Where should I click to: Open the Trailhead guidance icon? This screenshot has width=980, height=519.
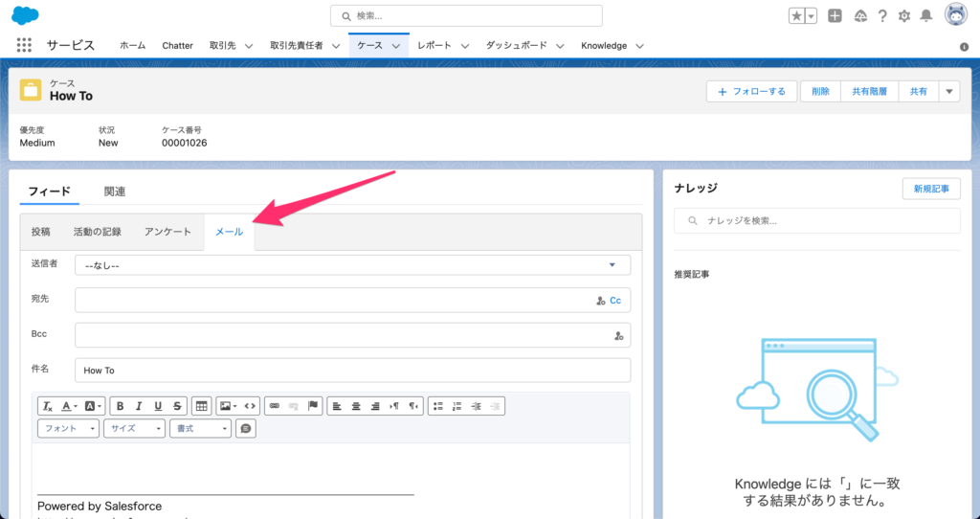tap(859, 15)
